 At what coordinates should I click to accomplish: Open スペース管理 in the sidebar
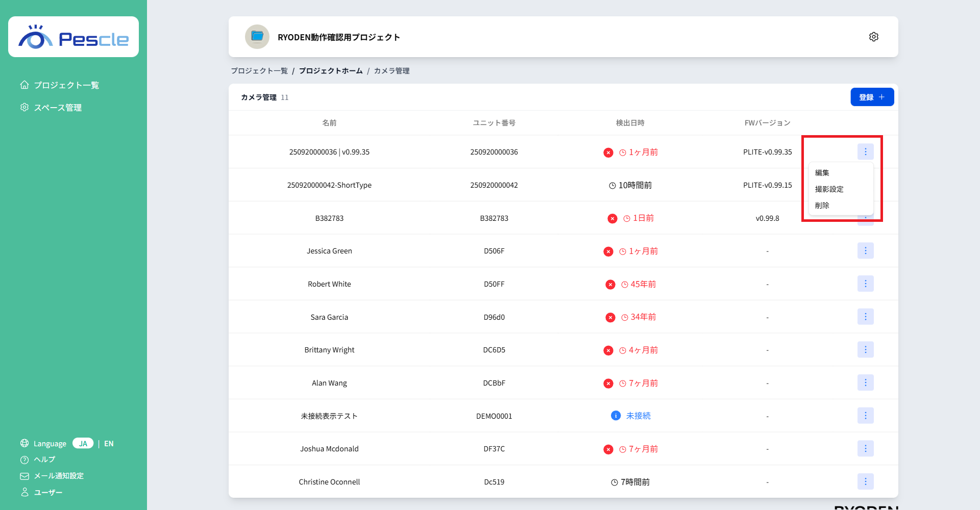click(58, 108)
